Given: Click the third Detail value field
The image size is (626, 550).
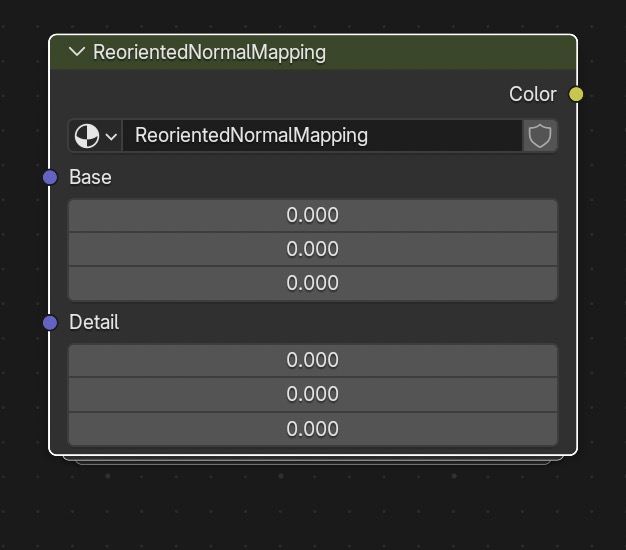Looking at the screenshot, I should pos(313,429).
